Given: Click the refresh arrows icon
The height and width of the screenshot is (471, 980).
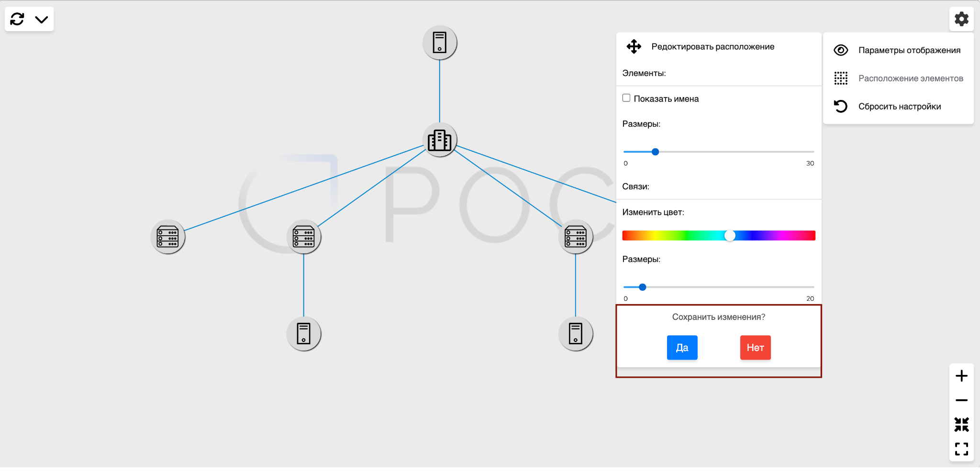Looking at the screenshot, I should [17, 19].
